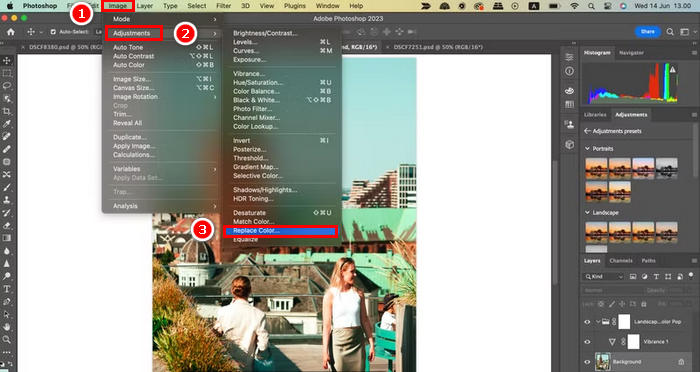This screenshot has height=372, width=700.
Task: Choose Auto Tone from Image menu
Action: click(x=161, y=47)
